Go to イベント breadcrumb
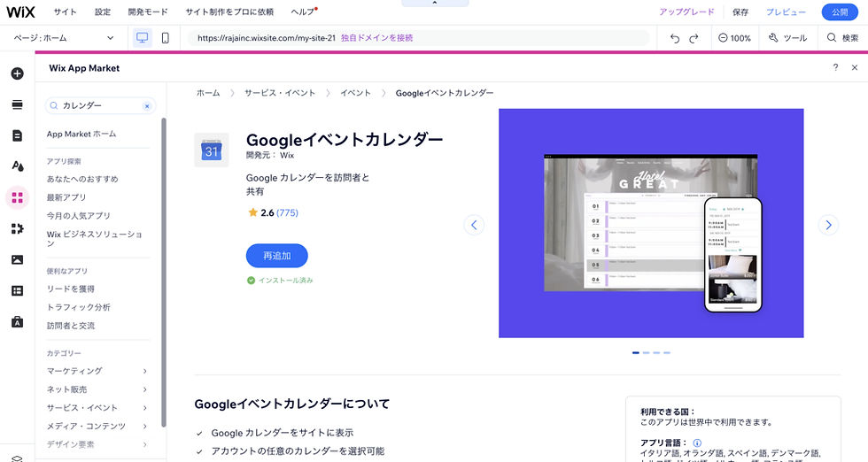Image resolution: width=868 pixels, height=462 pixels. [x=355, y=93]
